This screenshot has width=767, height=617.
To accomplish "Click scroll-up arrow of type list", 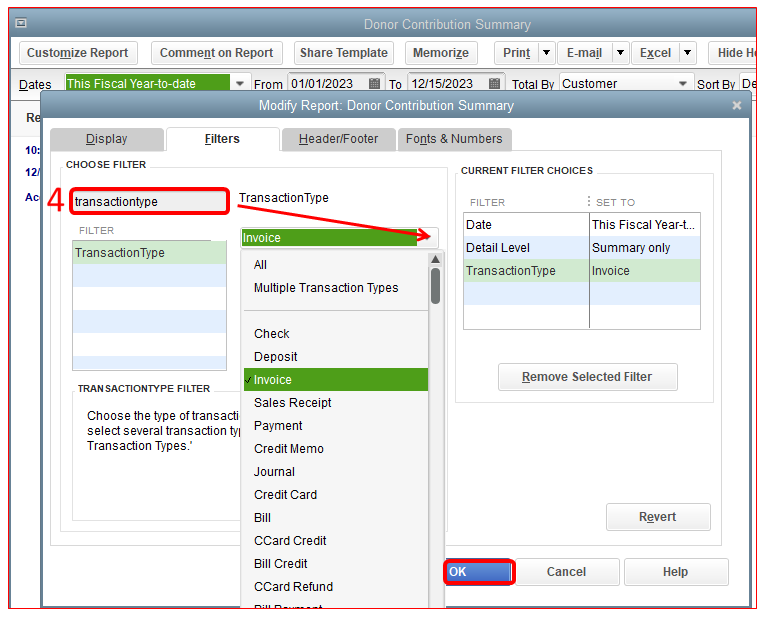I will [x=435, y=259].
